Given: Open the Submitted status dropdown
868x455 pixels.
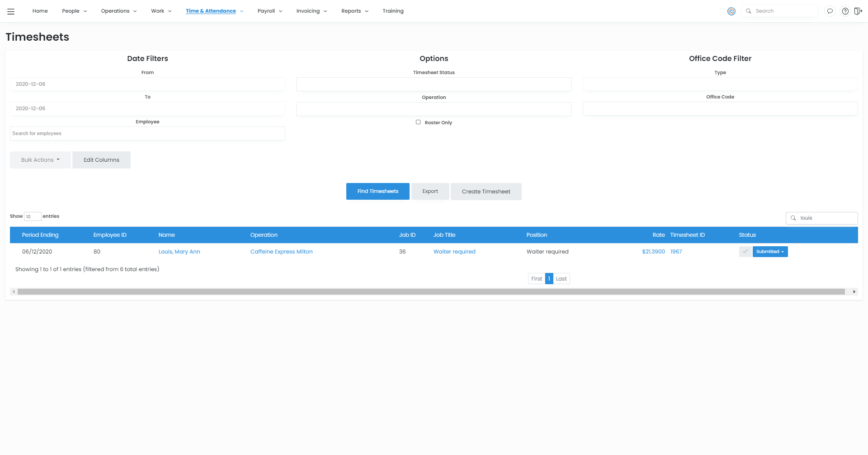Looking at the screenshot, I should click(x=770, y=252).
